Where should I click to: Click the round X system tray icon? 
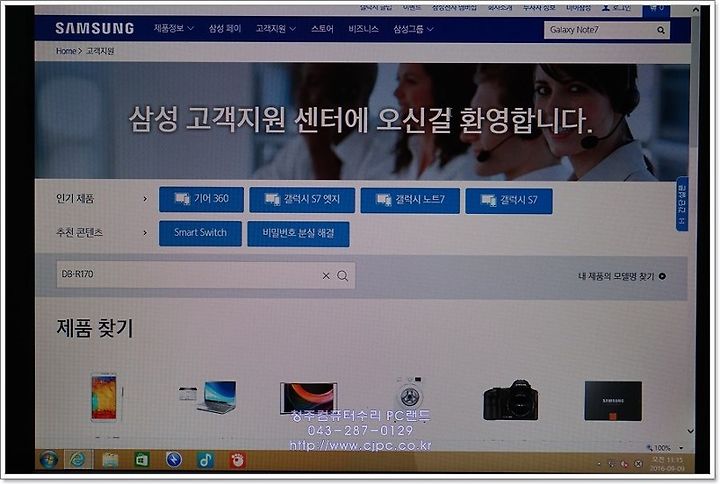(638, 464)
